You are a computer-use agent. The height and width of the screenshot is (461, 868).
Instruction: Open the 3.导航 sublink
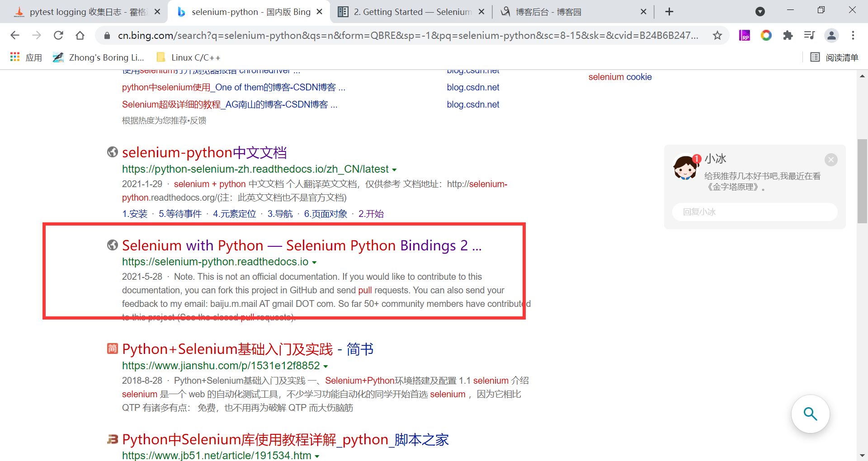pos(280,214)
